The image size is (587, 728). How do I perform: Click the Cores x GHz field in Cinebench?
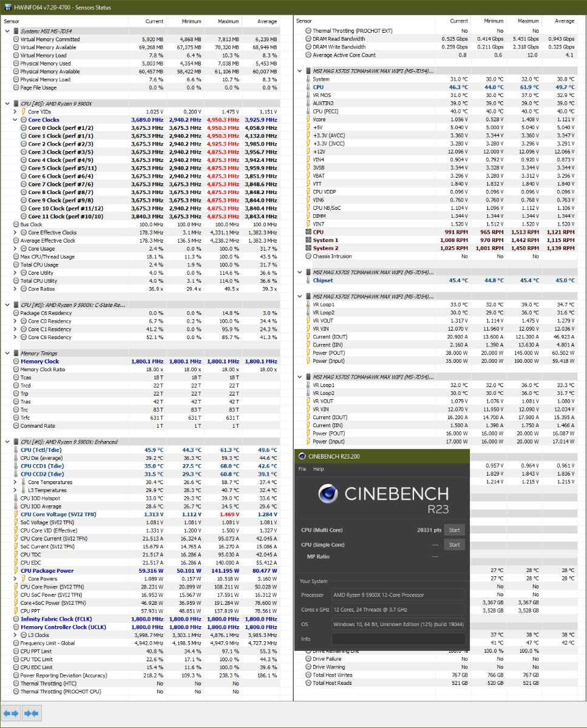[398, 610]
